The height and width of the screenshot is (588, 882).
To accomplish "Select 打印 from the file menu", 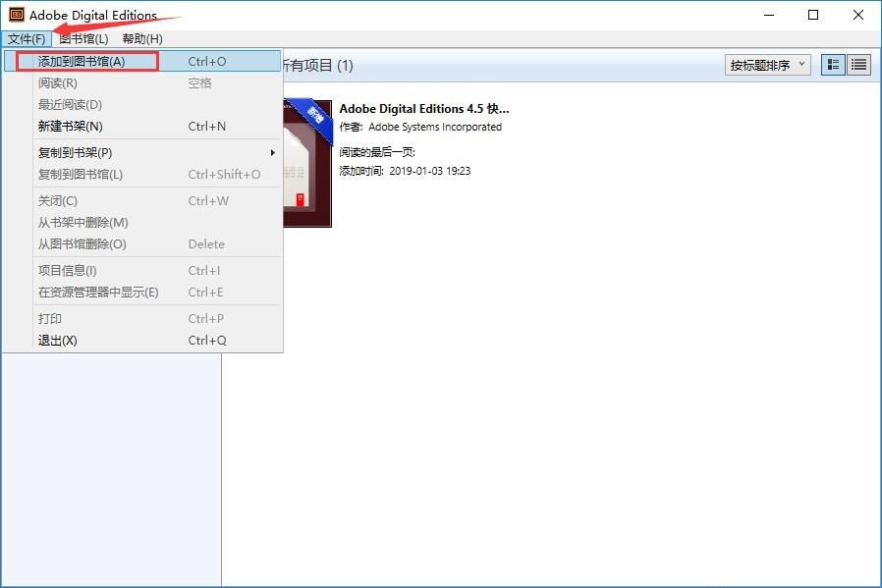I will (x=142, y=319).
